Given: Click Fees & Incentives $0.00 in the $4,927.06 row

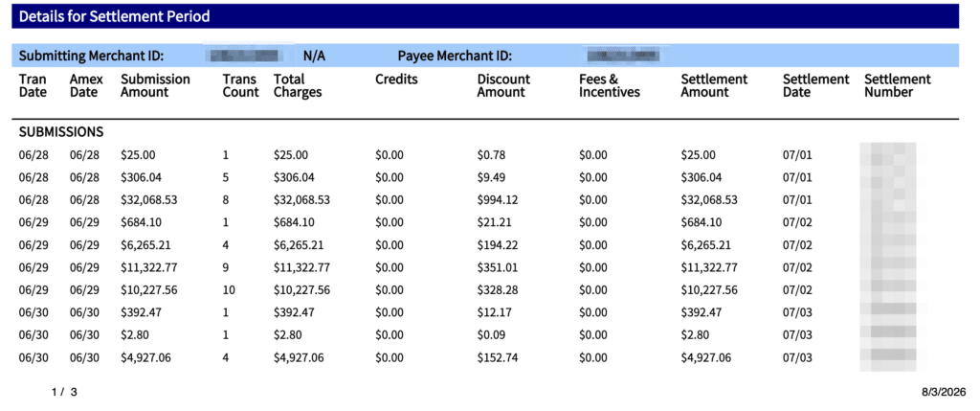Looking at the screenshot, I should pyautogui.click(x=593, y=357).
